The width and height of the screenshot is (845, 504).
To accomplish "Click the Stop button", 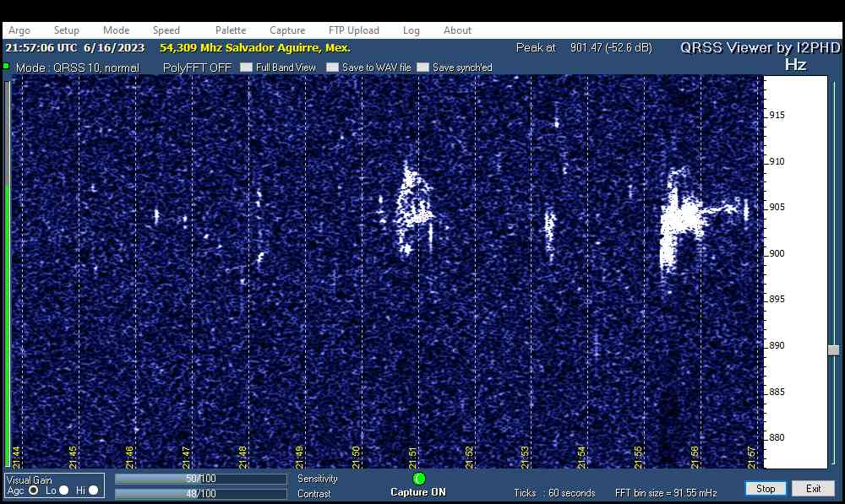I will 766,489.
